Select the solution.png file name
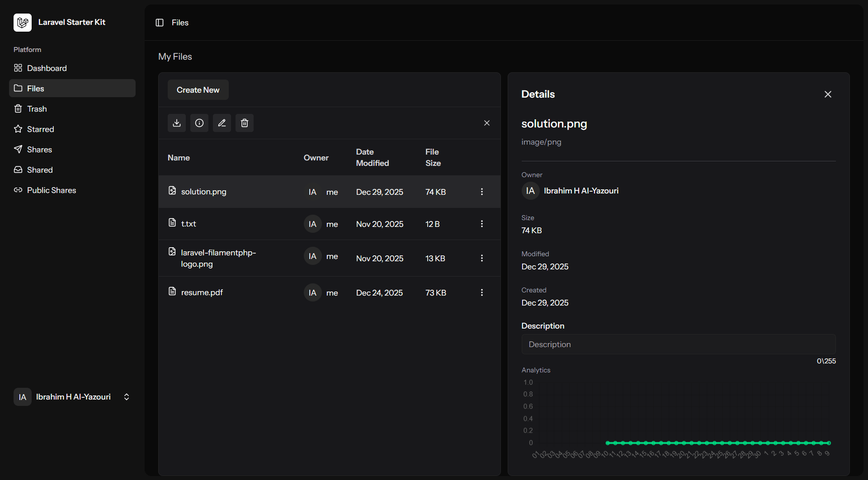The image size is (868, 480). pyautogui.click(x=203, y=192)
